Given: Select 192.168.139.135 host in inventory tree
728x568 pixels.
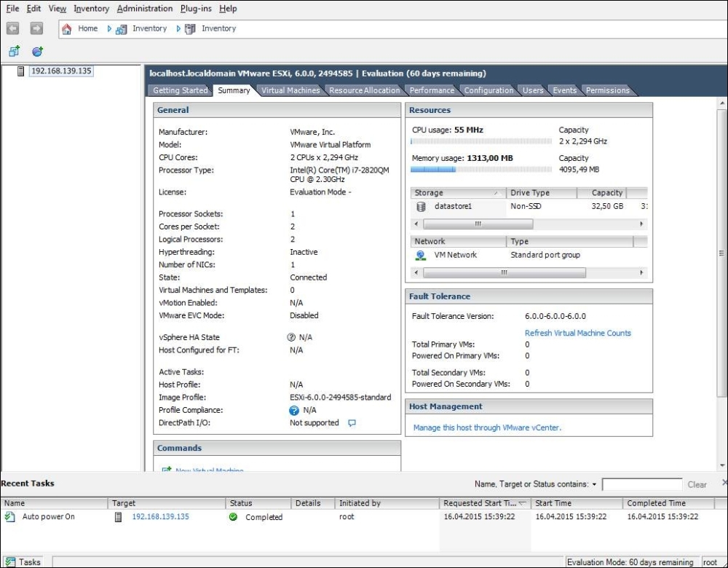Looking at the screenshot, I should pyautogui.click(x=61, y=71).
